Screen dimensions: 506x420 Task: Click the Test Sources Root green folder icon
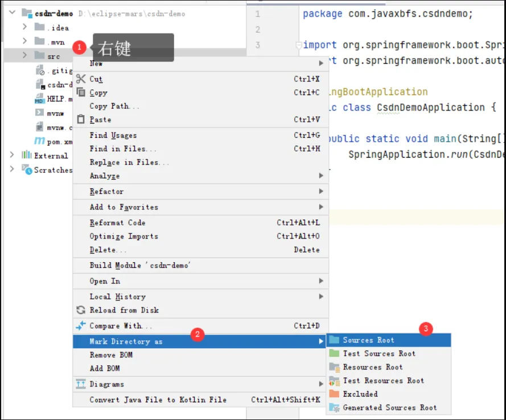point(334,353)
